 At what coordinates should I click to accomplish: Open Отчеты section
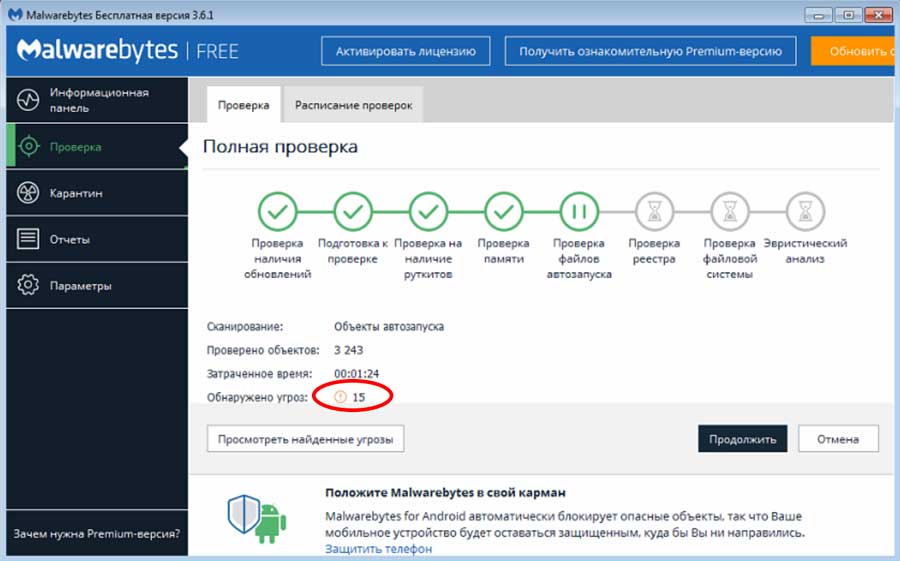[97, 239]
